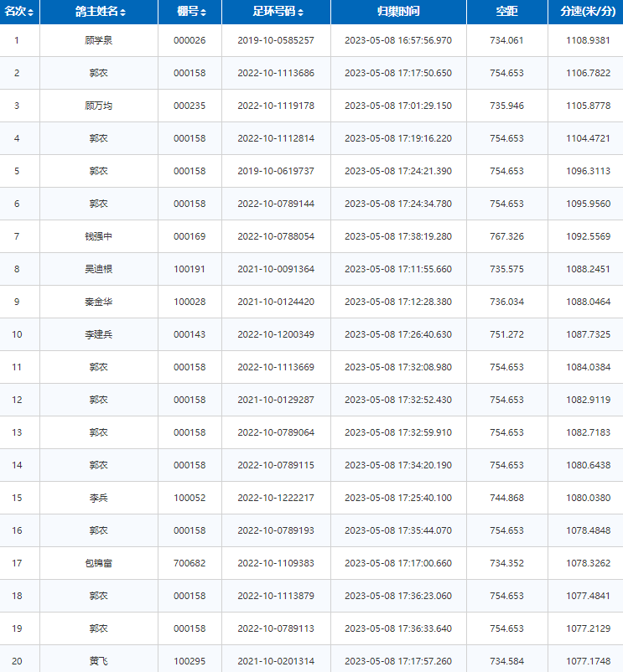Click owner name 顾万均 in row 3
This screenshot has height=672, width=623.
coord(99,106)
